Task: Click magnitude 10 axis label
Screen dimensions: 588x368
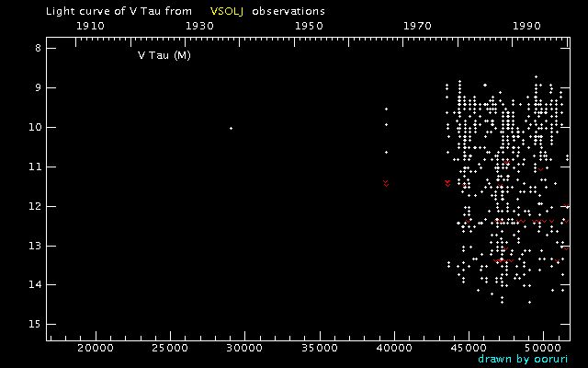Action: (35, 127)
